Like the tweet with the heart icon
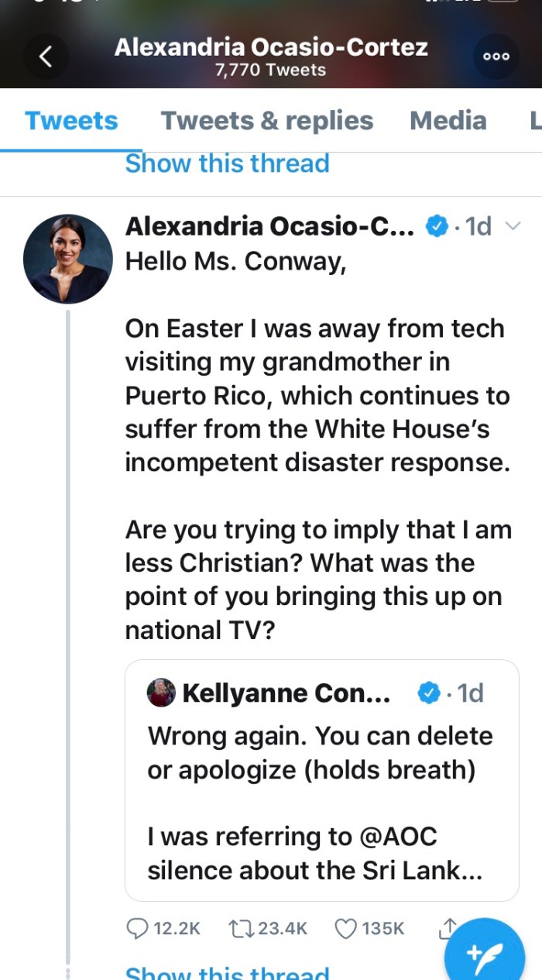The height and width of the screenshot is (980, 542). (x=345, y=928)
